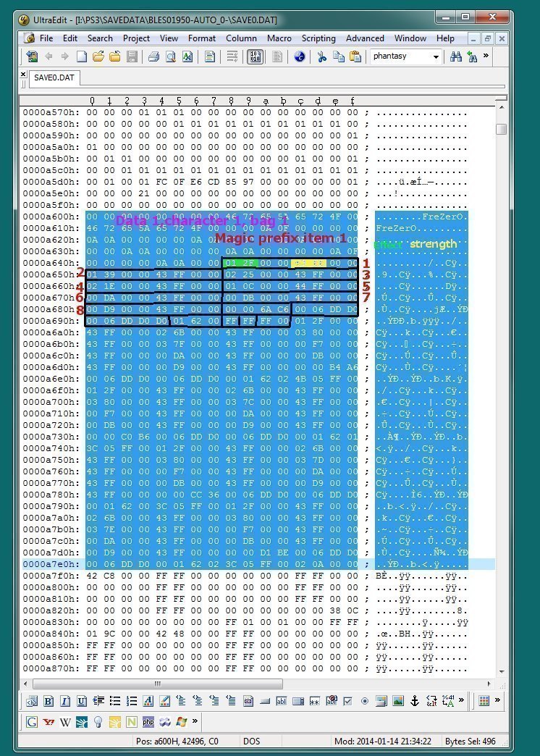Open the Scripting menu
540x756 pixels.
pos(318,38)
